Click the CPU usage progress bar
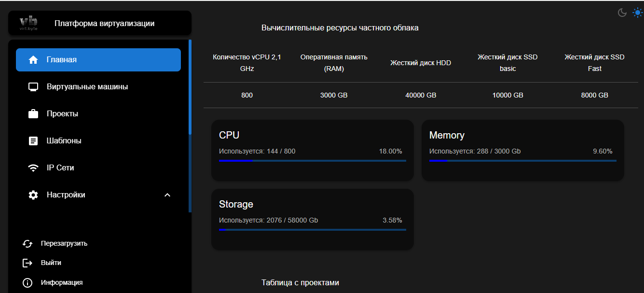This screenshot has width=644, height=293. tap(312, 161)
